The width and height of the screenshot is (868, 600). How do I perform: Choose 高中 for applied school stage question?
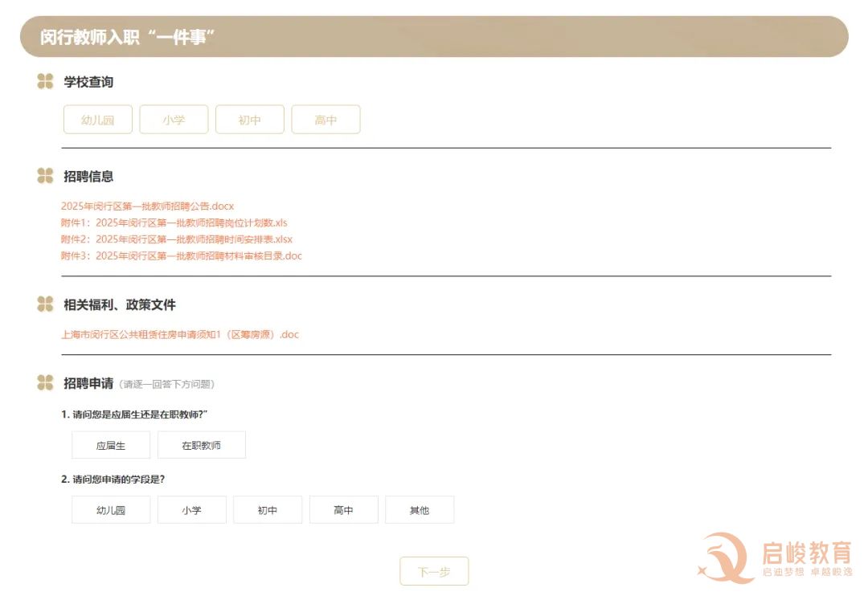pos(344,510)
